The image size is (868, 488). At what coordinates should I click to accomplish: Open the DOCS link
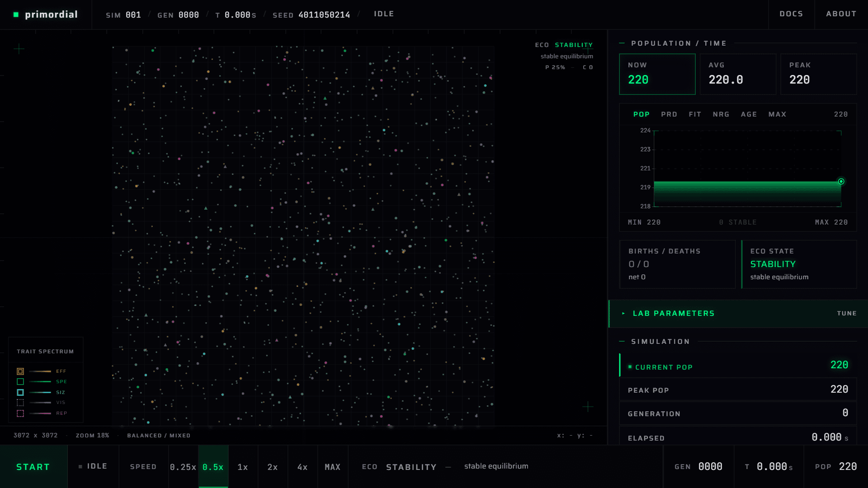pos(791,14)
